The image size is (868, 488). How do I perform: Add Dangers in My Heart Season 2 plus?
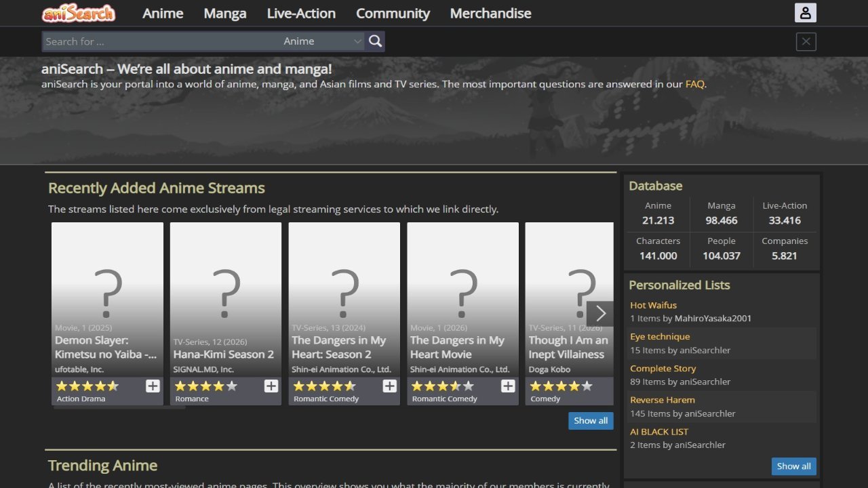(389, 386)
